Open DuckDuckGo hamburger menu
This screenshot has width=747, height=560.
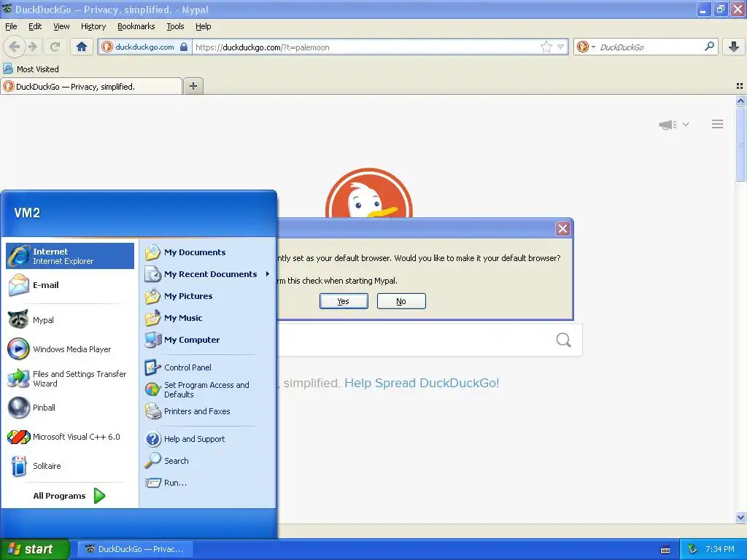(x=718, y=124)
